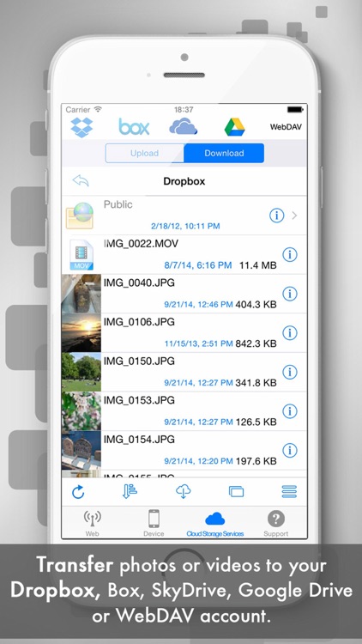Switch to the Upload segment

(144, 153)
